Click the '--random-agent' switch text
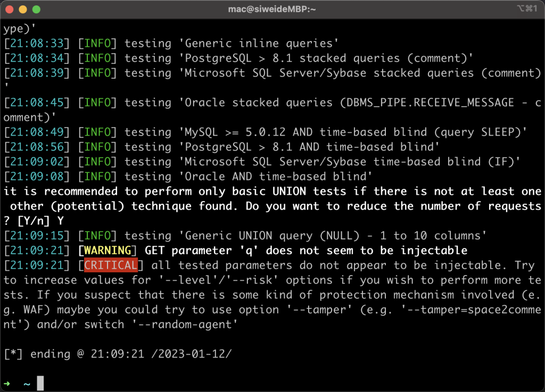This screenshot has height=392, width=545. [x=185, y=324]
